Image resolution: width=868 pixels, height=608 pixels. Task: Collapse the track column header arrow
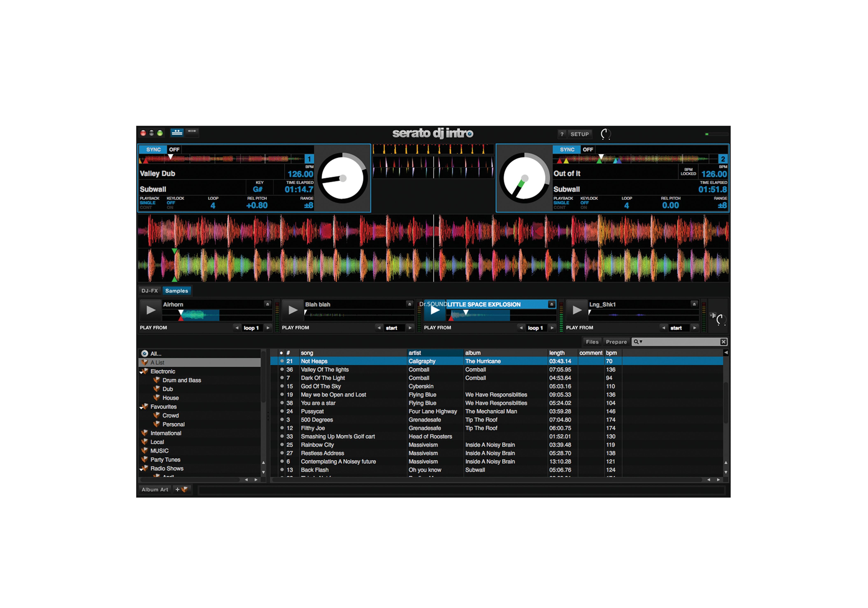(x=726, y=352)
